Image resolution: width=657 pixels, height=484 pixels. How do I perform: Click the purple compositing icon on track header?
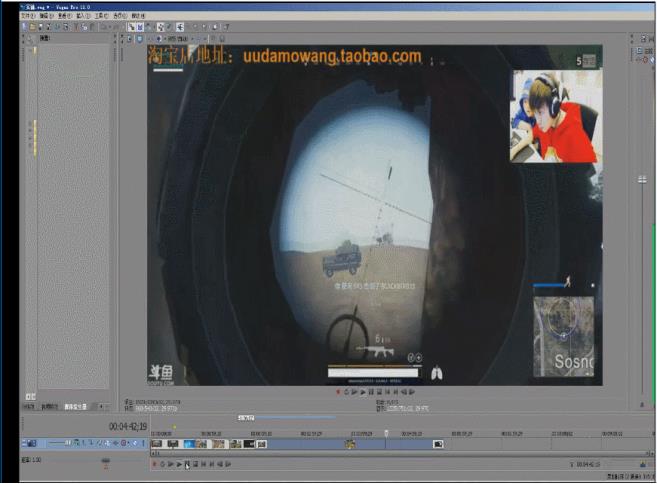pyautogui.click(x=124, y=443)
